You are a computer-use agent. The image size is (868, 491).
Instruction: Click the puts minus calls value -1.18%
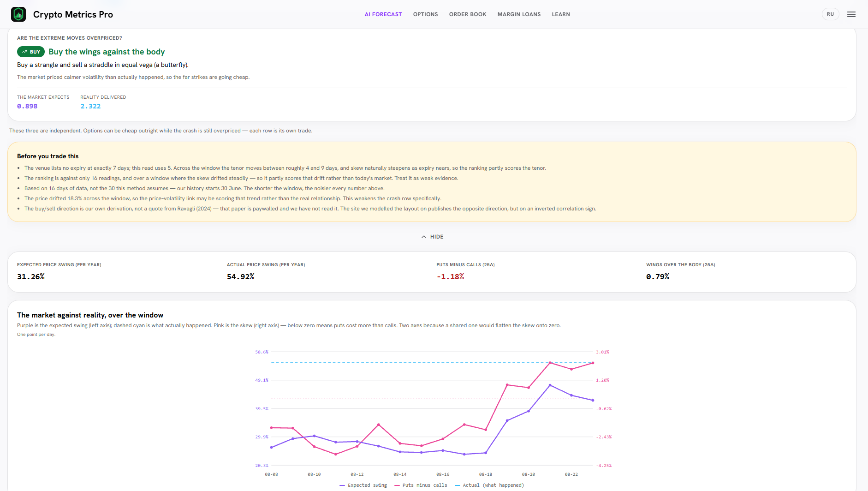pos(450,276)
